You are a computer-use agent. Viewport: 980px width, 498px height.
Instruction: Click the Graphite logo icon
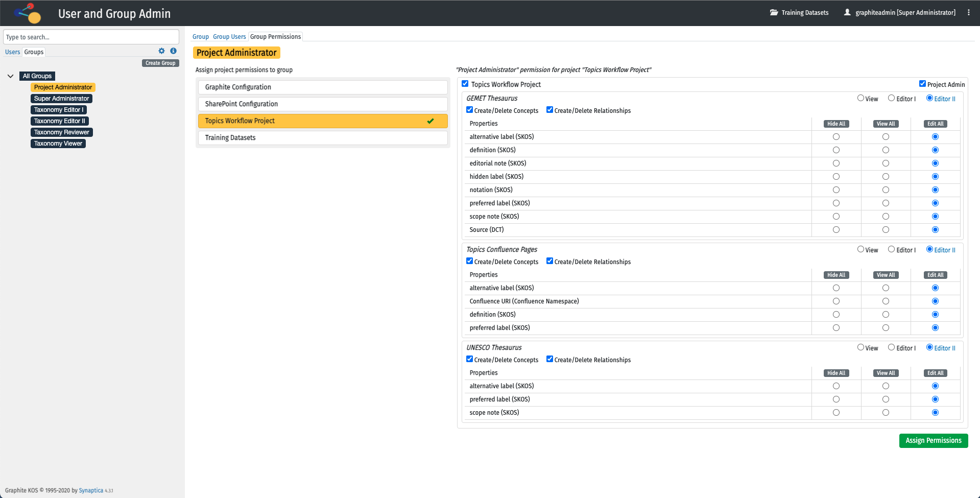tap(28, 13)
